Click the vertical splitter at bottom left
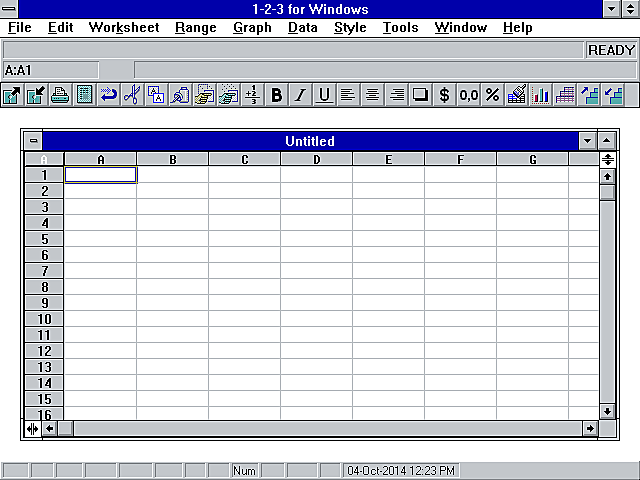The height and width of the screenshot is (480, 640). (32, 429)
